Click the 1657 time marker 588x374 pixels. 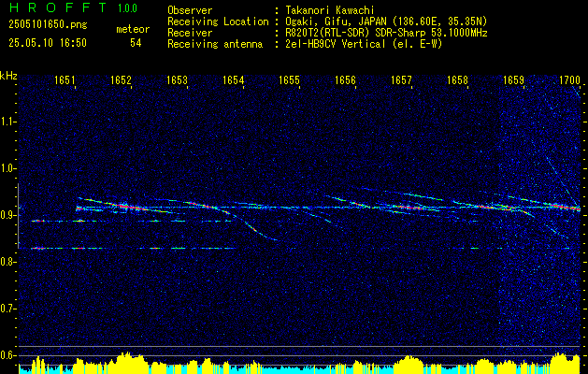(x=401, y=79)
